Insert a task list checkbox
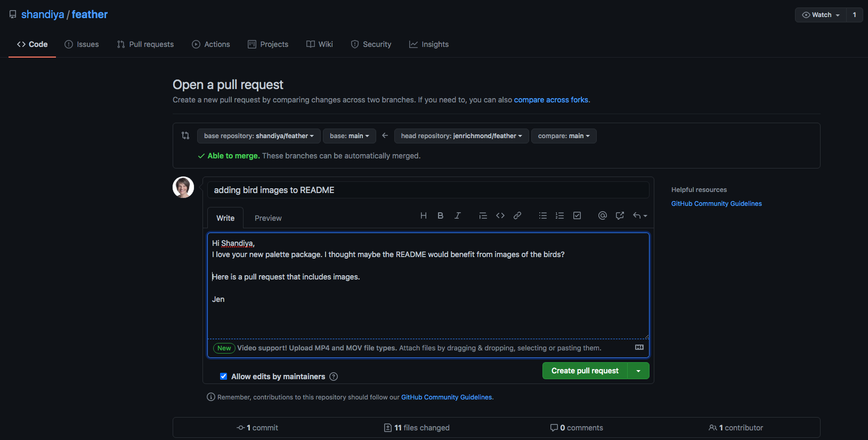 pyautogui.click(x=577, y=215)
